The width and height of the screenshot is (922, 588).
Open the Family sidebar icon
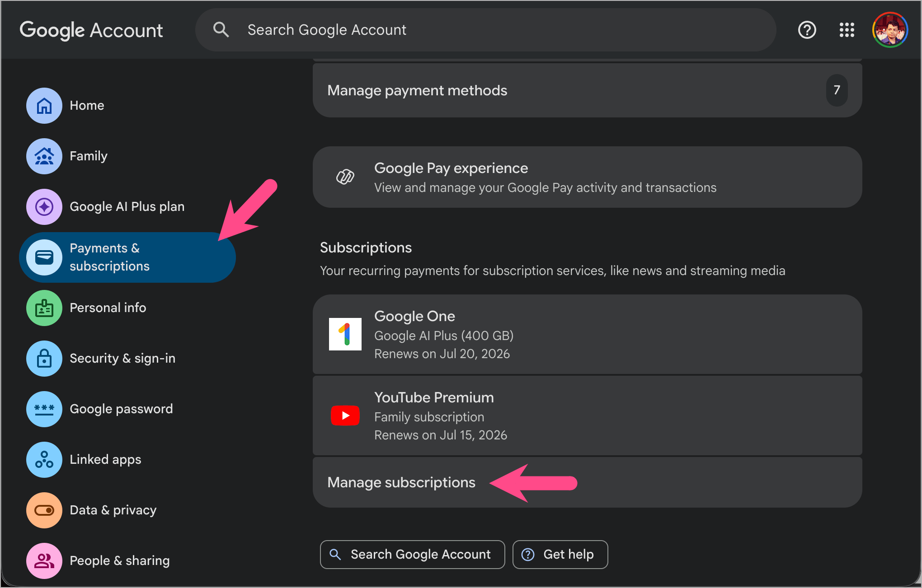tap(44, 156)
